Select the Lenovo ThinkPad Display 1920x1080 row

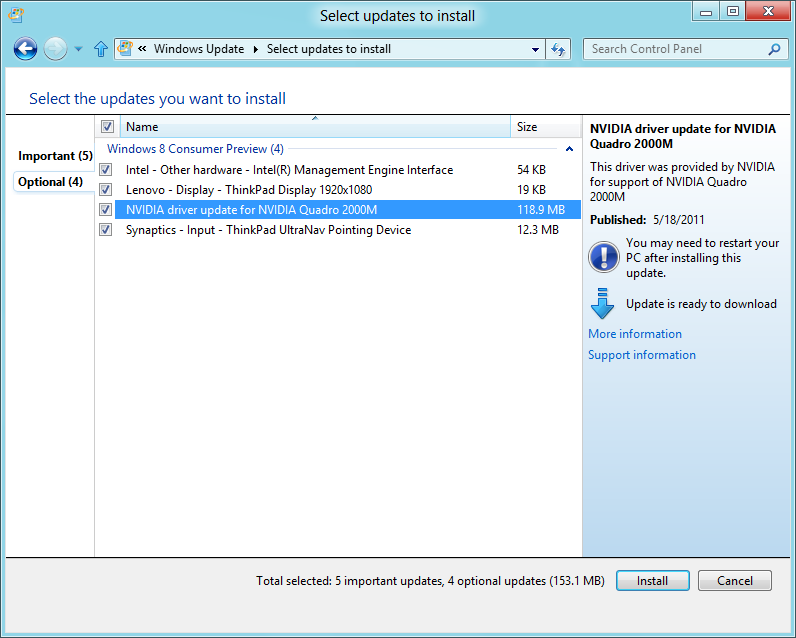(348, 189)
